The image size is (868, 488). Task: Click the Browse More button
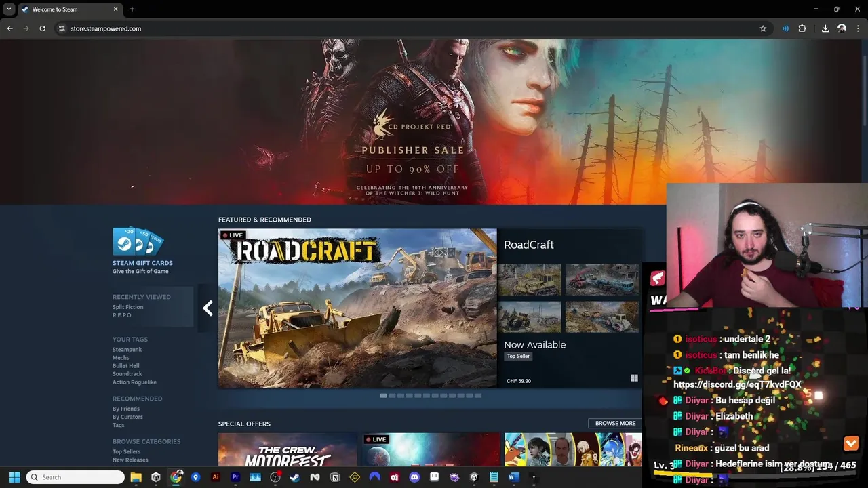616,423
